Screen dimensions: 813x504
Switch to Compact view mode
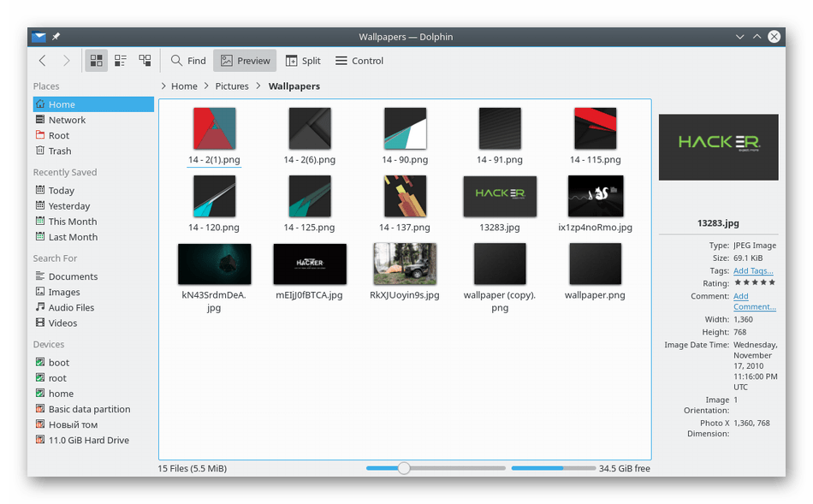point(121,61)
